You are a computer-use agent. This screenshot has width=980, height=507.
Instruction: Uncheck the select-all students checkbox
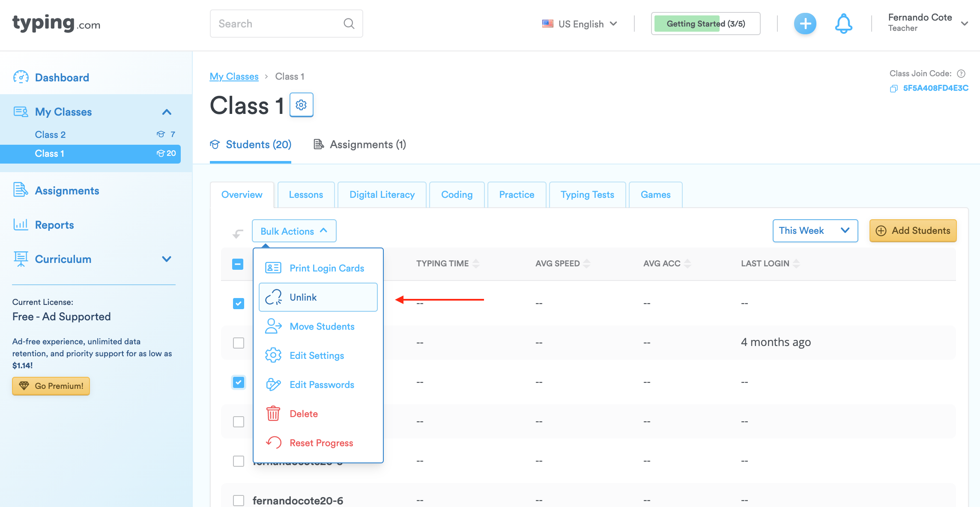coord(238,264)
